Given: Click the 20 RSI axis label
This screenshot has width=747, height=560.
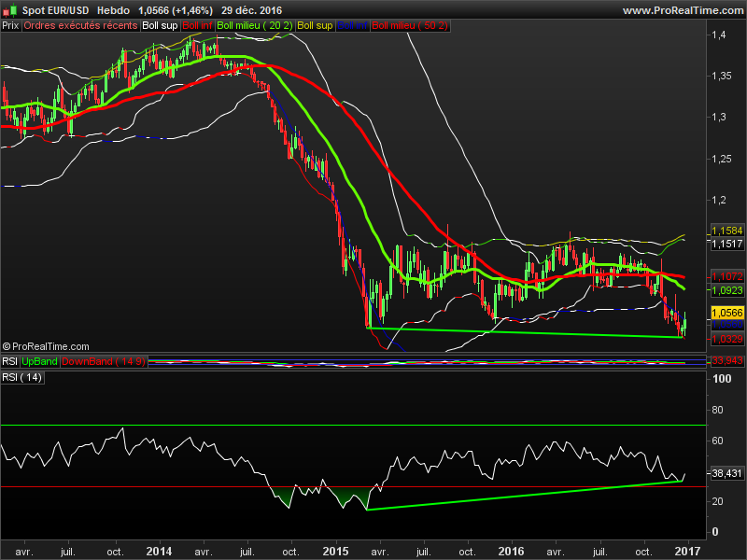Looking at the screenshot, I should click(x=717, y=501).
